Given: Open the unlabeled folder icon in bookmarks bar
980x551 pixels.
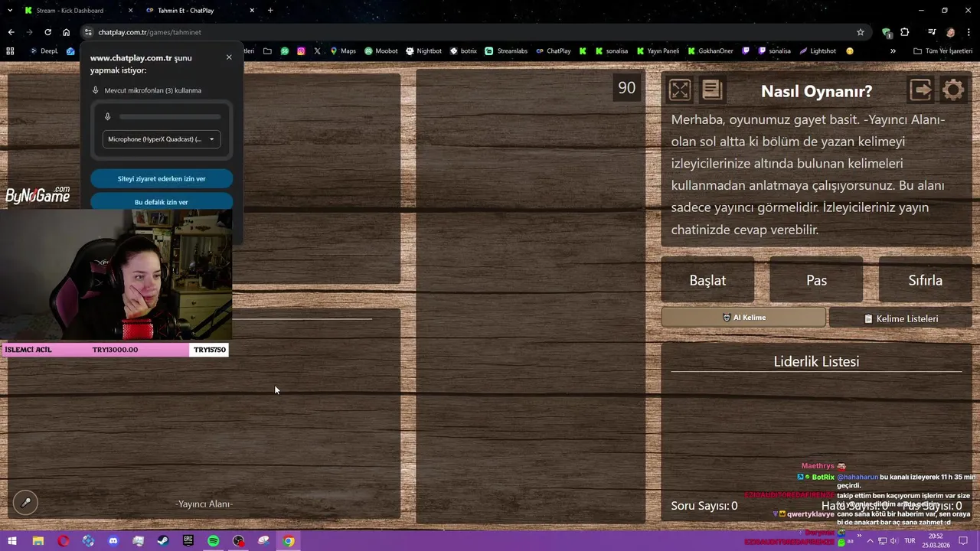Looking at the screenshot, I should click(x=267, y=51).
